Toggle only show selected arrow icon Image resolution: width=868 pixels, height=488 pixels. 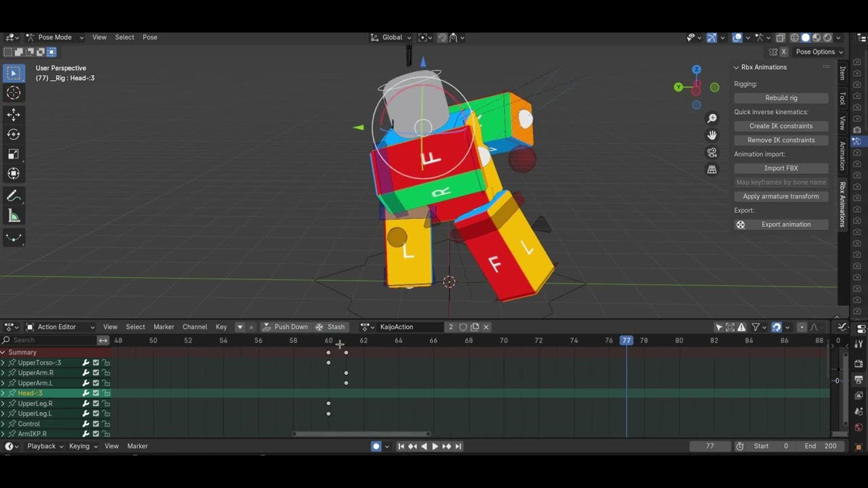(x=719, y=327)
